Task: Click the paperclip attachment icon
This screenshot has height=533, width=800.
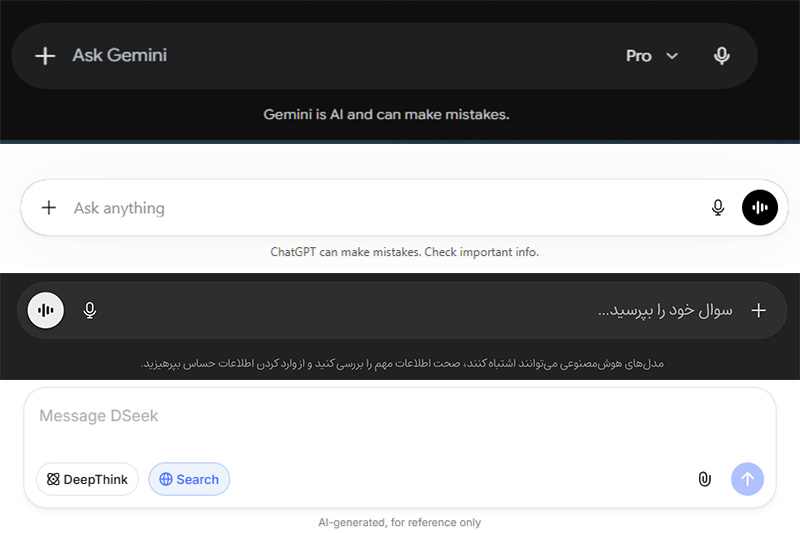Action: pos(705,479)
